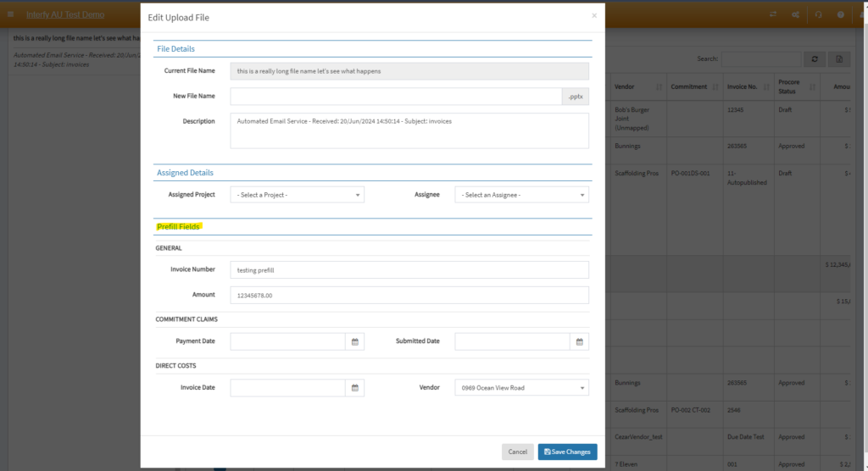Expand the Assigned Project dropdown
This screenshot has height=471, width=868.
tap(298, 195)
